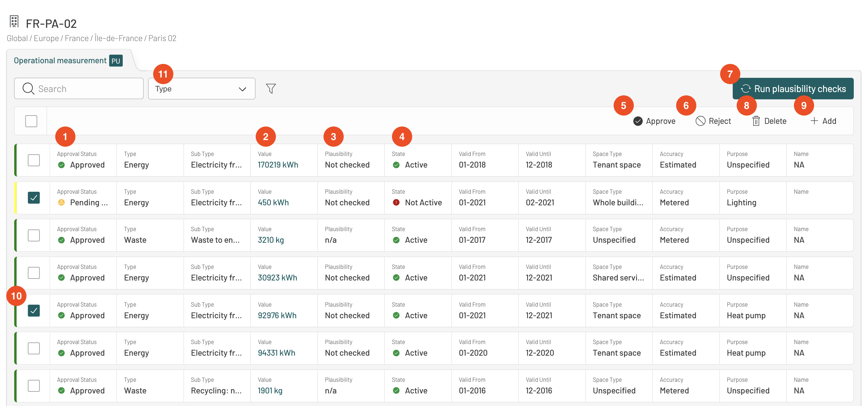Open France in the breadcrumb
868x406 pixels.
tap(76, 38)
